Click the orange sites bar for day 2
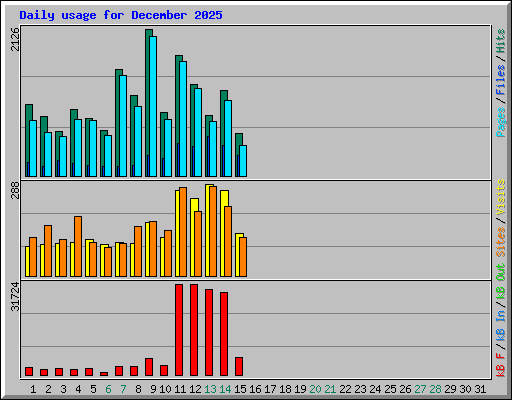Image resolution: width=512 pixels, height=400 pixels. tap(48, 251)
